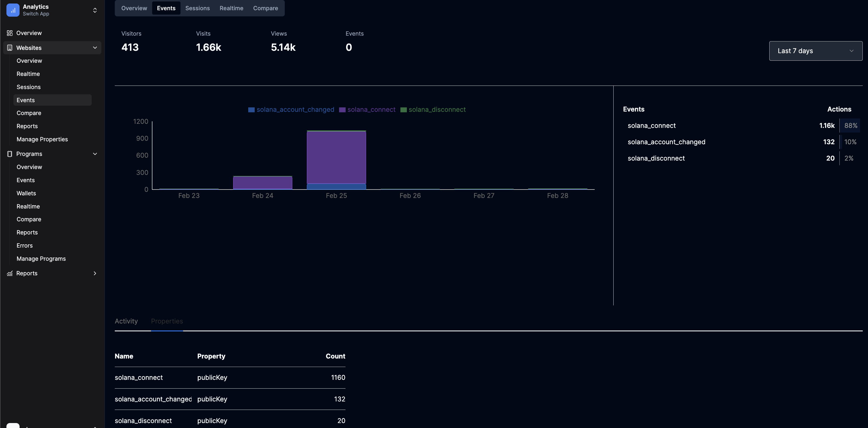Click the Count column header
Image resolution: width=868 pixels, height=428 pixels.
coord(335,356)
